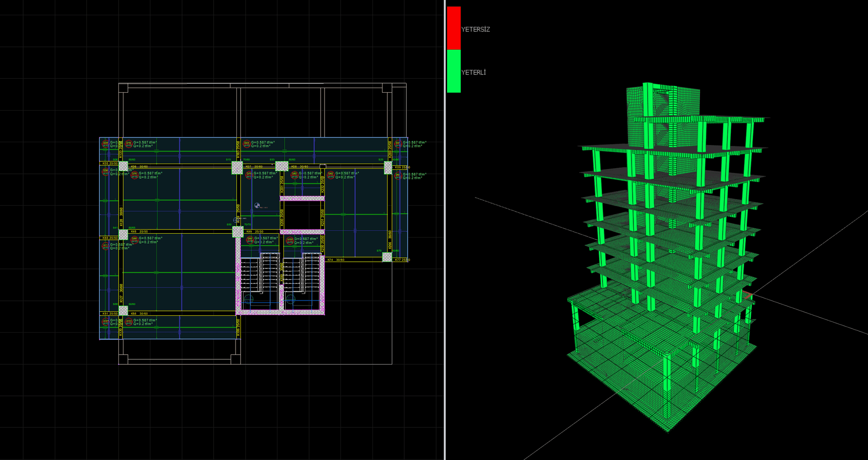Select beam label K08 30/60

(x=300, y=167)
